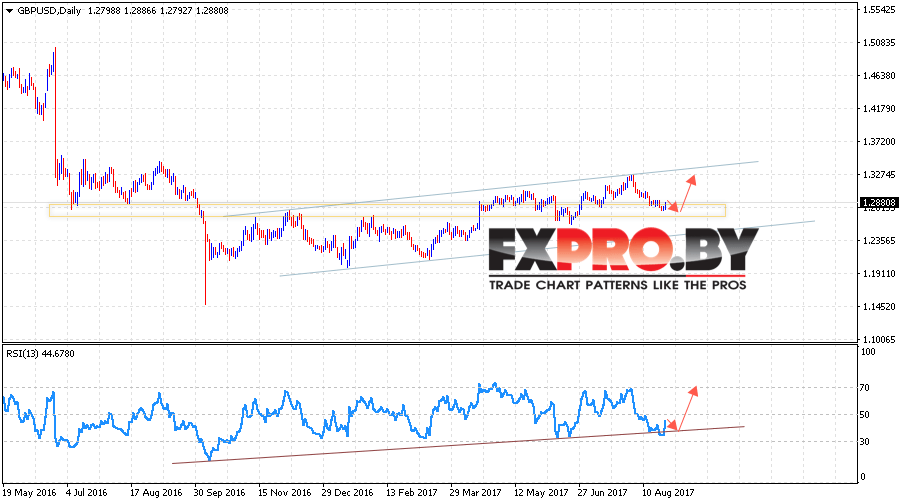This screenshot has width=900, height=504.
Task: Click the 1.14520 price axis label
Action: click(879, 307)
